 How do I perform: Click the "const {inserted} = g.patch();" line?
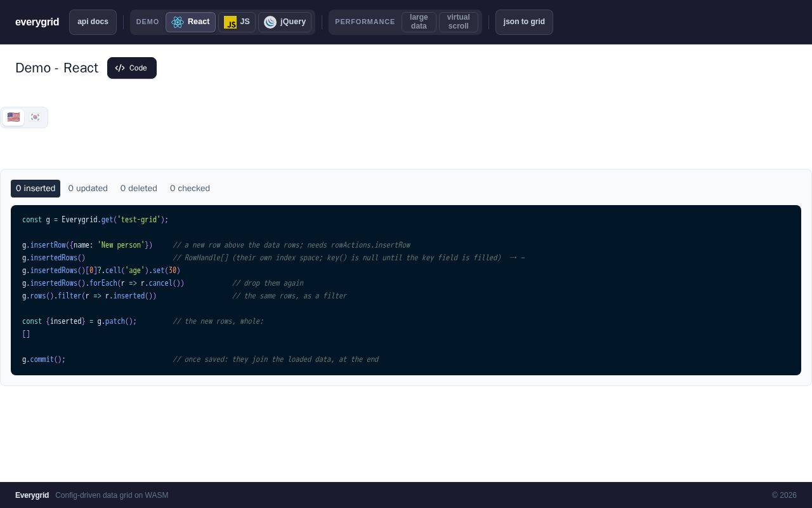pyautogui.click(x=79, y=321)
